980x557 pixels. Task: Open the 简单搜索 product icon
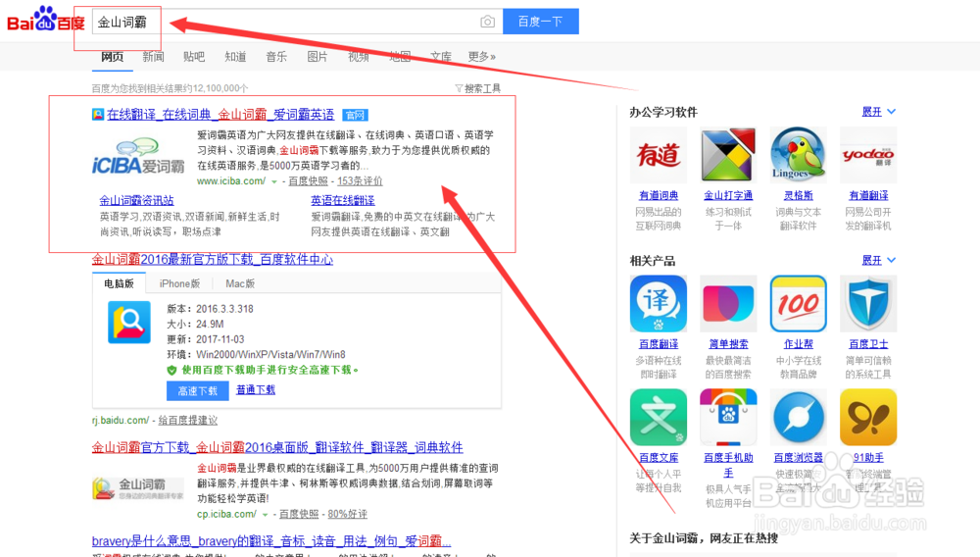coord(728,303)
